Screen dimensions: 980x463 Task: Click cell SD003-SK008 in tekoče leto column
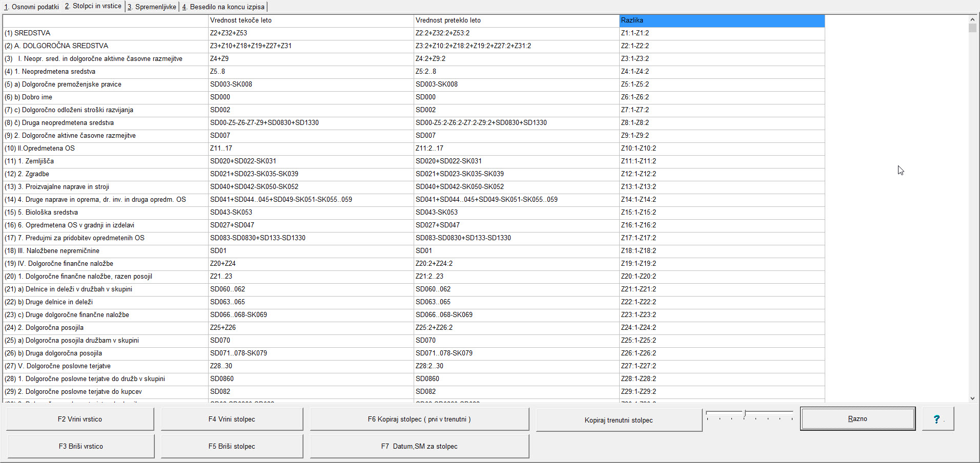tap(311, 85)
